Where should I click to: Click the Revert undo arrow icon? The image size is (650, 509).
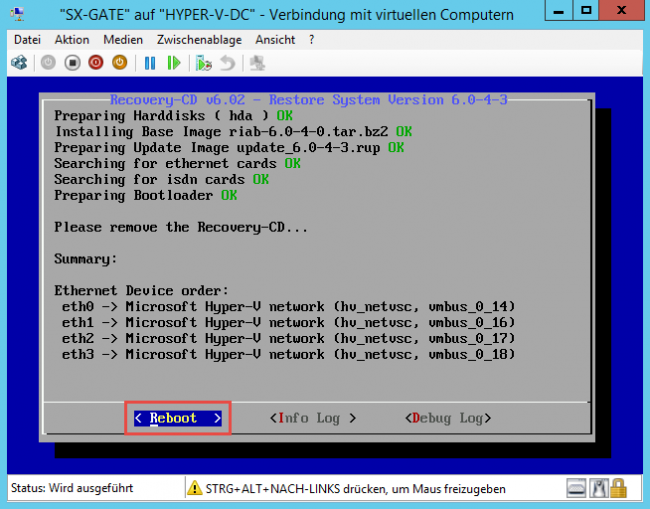(228, 62)
